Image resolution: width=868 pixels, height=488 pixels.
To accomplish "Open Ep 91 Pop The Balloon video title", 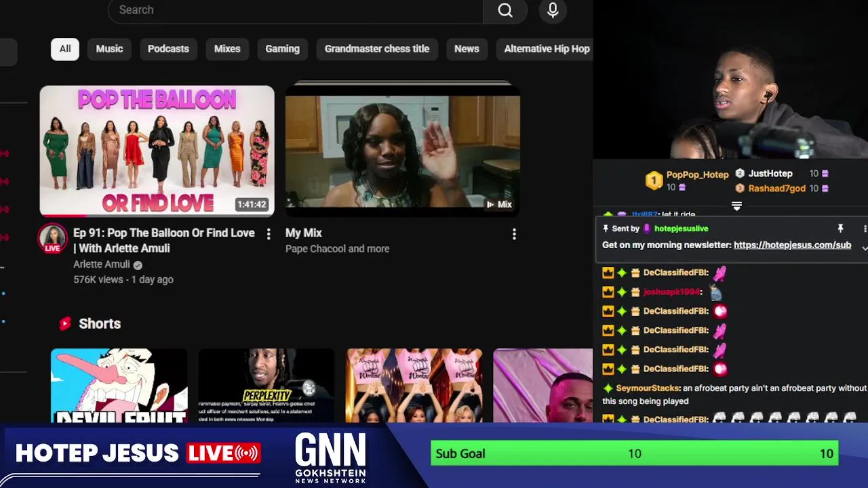I will click(x=164, y=241).
